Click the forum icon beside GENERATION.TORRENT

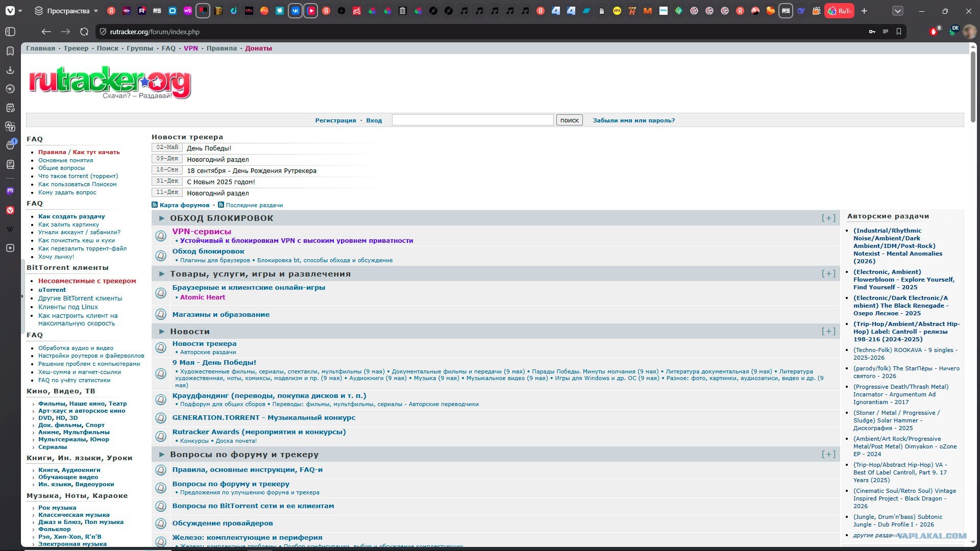point(161,418)
